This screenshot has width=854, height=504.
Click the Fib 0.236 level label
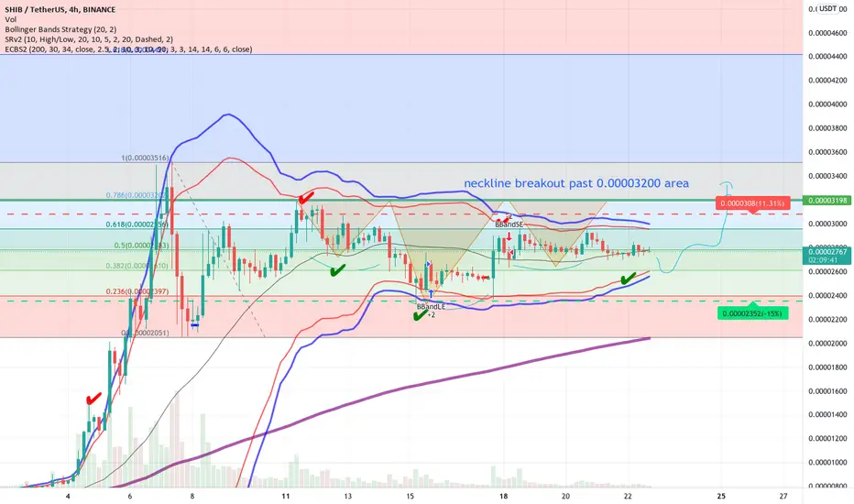click(137, 291)
